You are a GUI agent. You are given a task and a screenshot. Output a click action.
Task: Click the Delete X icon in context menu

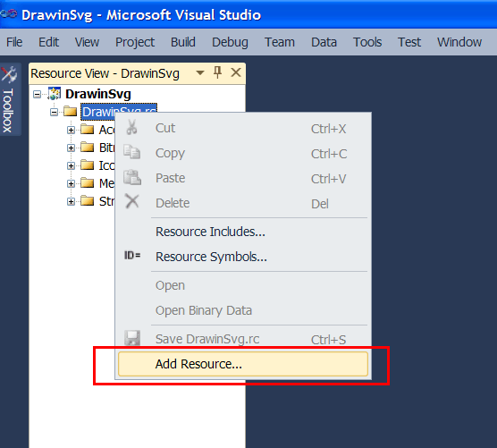click(132, 201)
